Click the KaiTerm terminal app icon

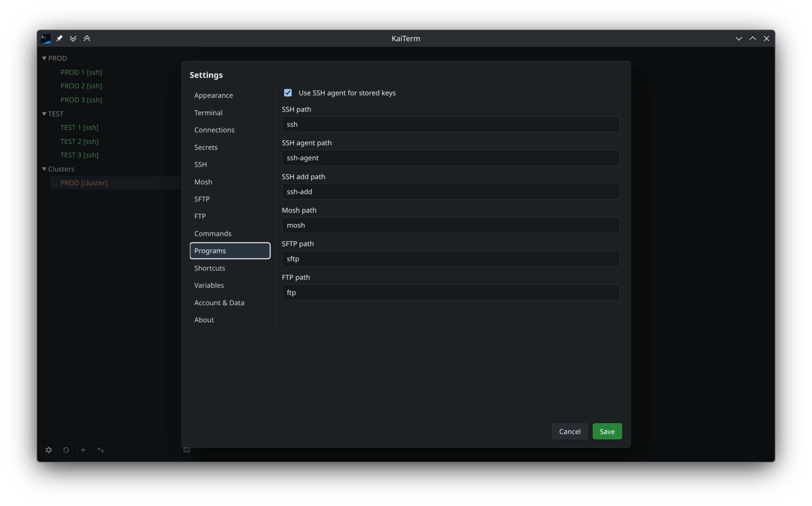46,38
